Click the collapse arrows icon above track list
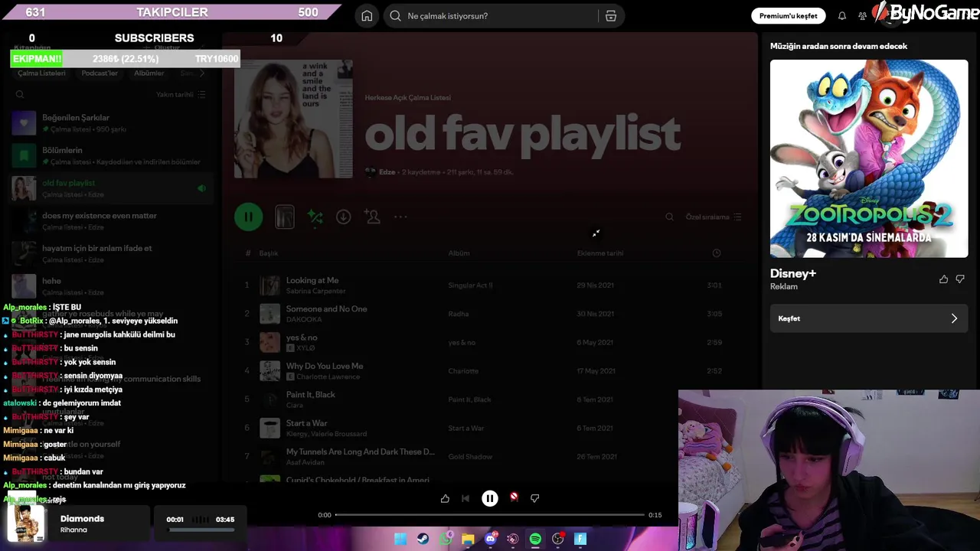This screenshot has width=980, height=551. pyautogui.click(x=596, y=233)
